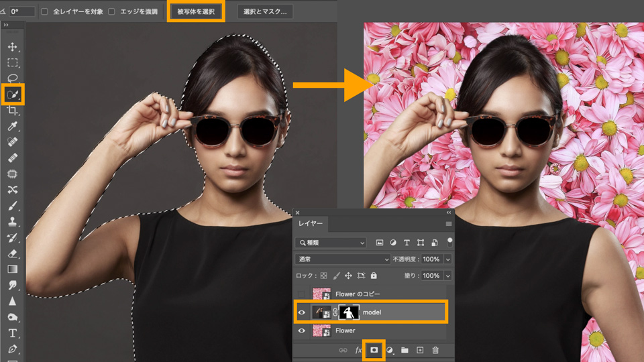The width and height of the screenshot is (644, 362).
Task: Delete layer with trash icon
Action: click(x=435, y=350)
